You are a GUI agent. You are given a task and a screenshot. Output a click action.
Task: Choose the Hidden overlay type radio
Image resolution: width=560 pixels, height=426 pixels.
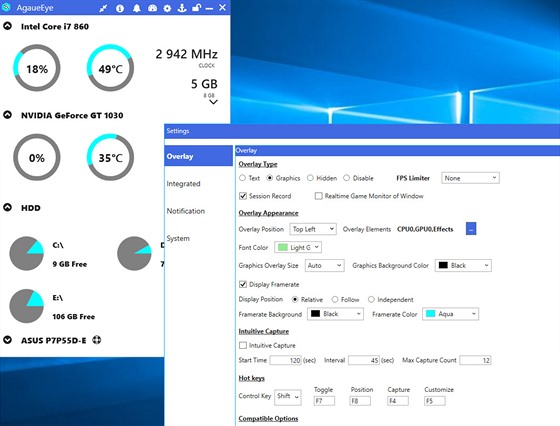click(x=310, y=178)
